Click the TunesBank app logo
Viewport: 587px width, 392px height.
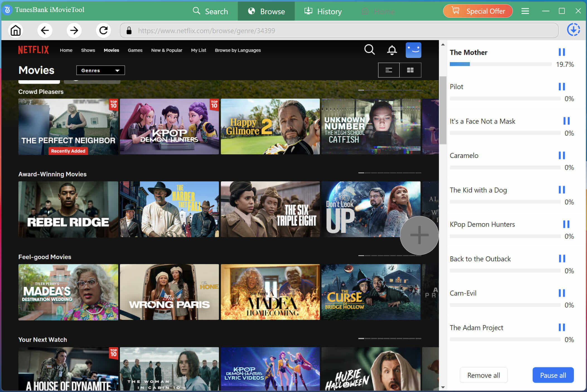tap(8, 10)
